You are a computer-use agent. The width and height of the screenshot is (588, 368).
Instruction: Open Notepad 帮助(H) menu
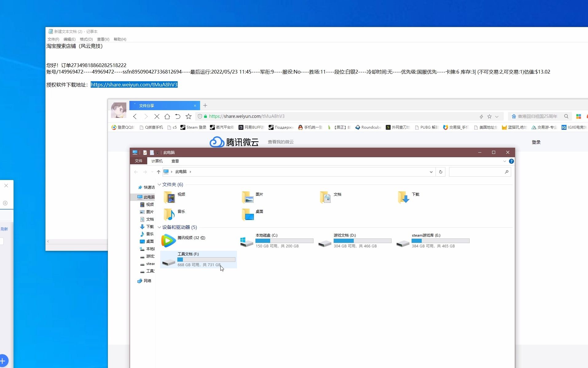(x=120, y=39)
